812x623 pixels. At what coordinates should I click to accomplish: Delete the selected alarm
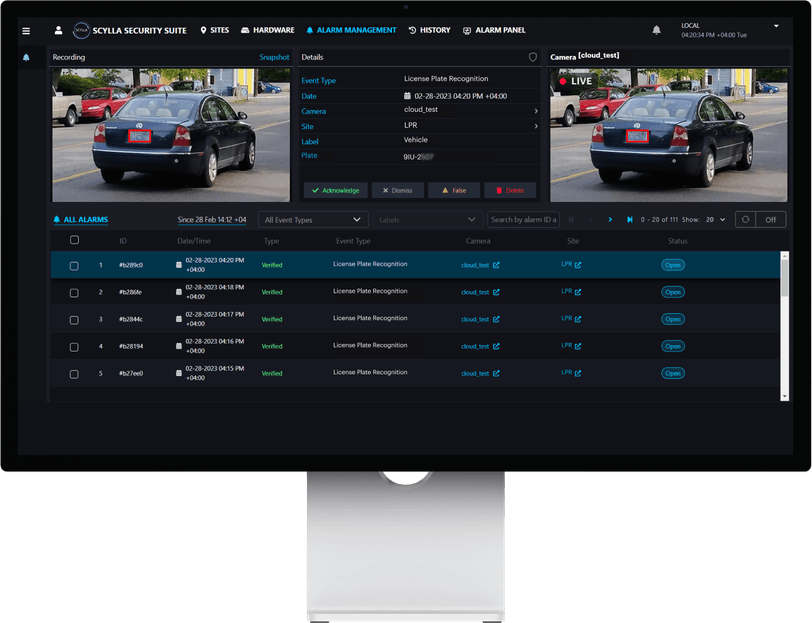(510, 190)
